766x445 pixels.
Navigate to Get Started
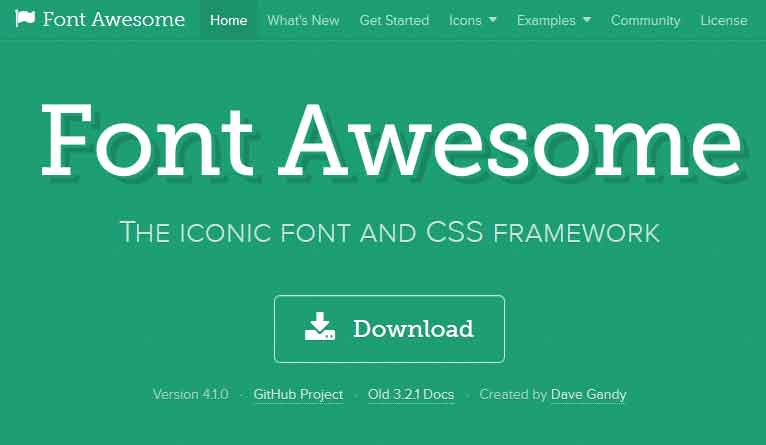(394, 20)
